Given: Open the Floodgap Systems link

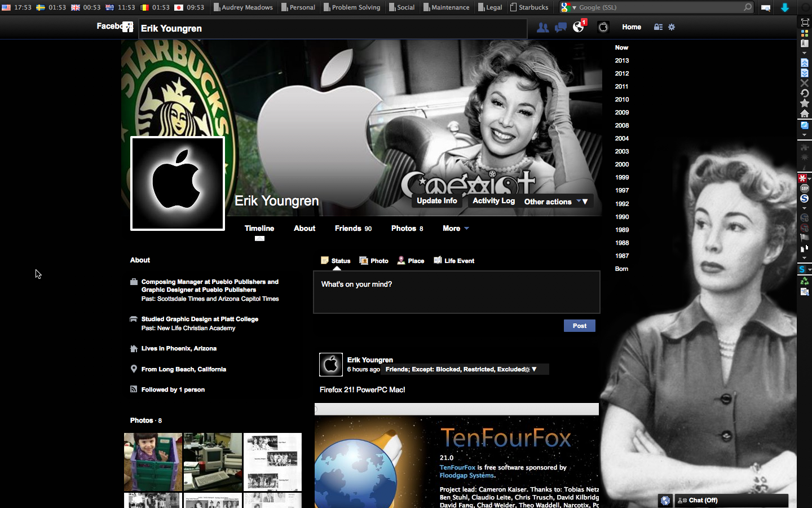Looking at the screenshot, I should click(467, 475).
